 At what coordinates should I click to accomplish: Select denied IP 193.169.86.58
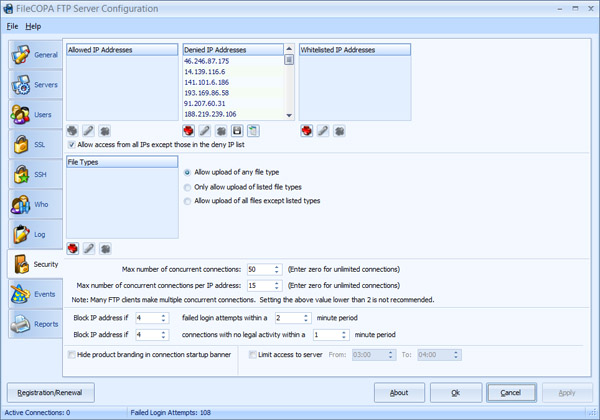(x=234, y=93)
